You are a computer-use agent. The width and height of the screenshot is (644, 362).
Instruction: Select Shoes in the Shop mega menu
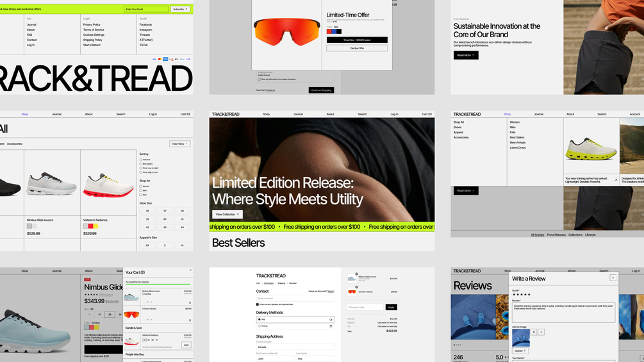(x=457, y=128)
